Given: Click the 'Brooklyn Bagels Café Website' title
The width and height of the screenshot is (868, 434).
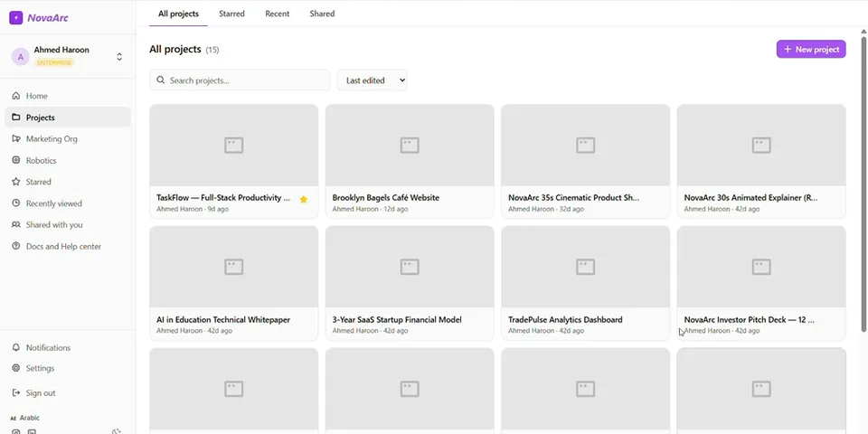Looking at the screenshot, I should [386, 198].
